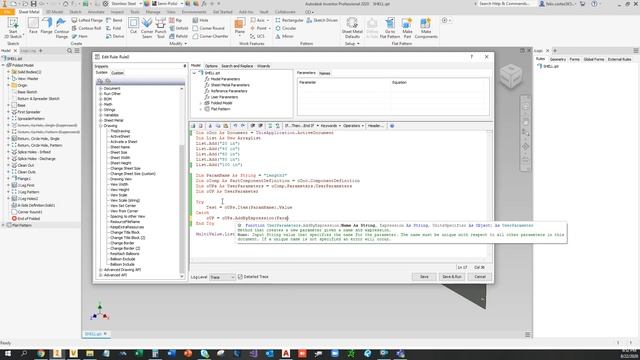The width and height of the screenshot is (640, 360).
Task: Click the Lofted Flange command
Action: (87, 20)
